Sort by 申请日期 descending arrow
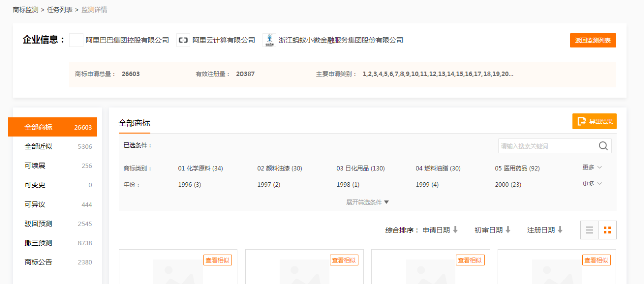Image resolution: width=644 pixels, height=284 pixels. (455, 230)
